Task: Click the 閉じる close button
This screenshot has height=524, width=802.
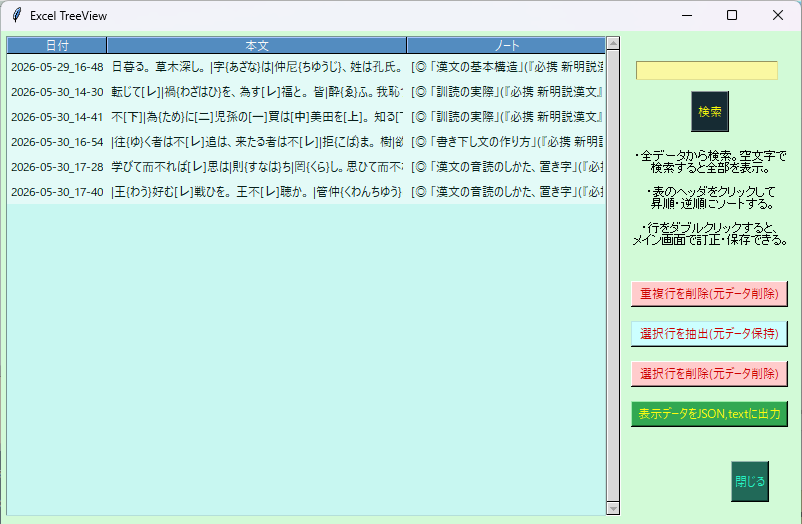Action: pos(750,481)
